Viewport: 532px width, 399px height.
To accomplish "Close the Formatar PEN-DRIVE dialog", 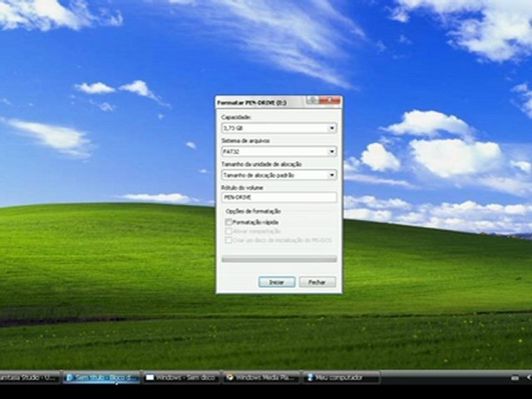I will pyautogui.click(x=329, y=100).
